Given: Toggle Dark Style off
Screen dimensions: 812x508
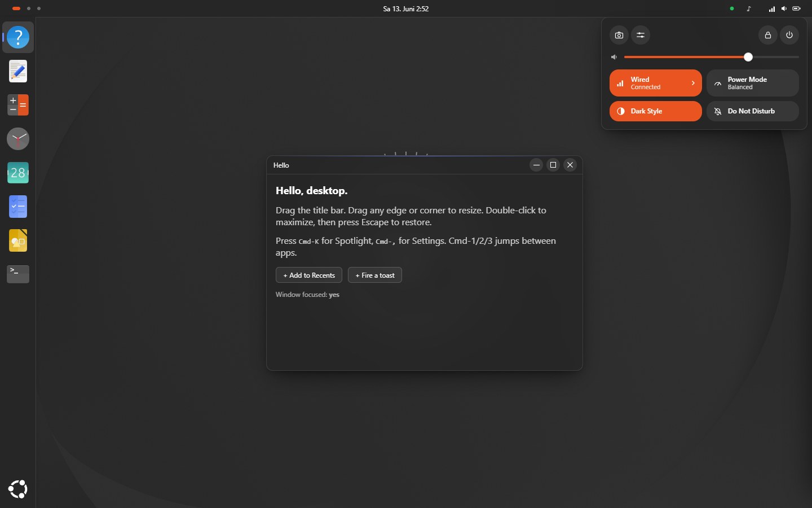Looking at the screenshot, I should coord(656,111).
